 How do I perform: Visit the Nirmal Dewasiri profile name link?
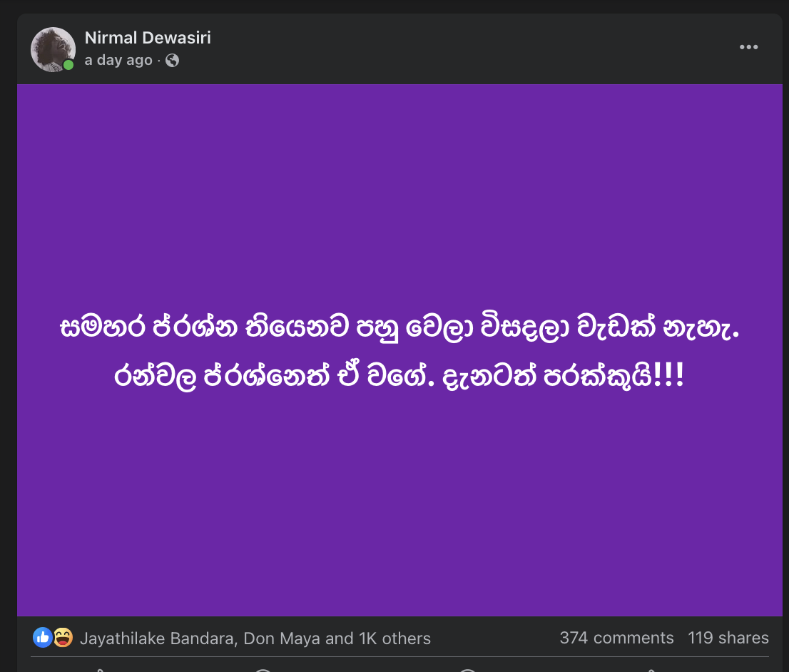[148, 38]
